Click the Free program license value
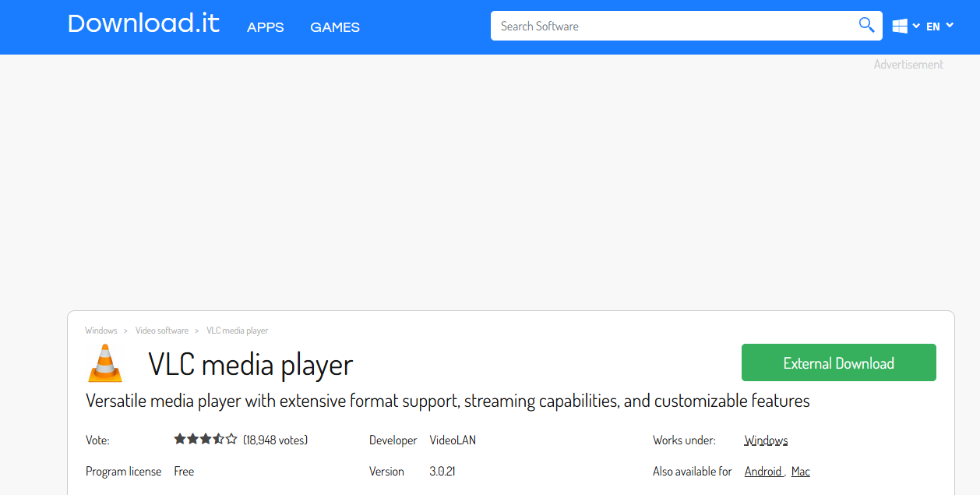Screen dimensions: 980x495 pyautogui.click(x=184, y=472)
